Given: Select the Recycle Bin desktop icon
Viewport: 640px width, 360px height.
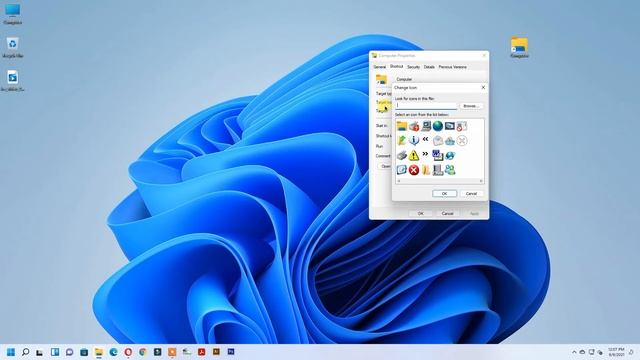Looking at the screenshot, I should 13,47.
